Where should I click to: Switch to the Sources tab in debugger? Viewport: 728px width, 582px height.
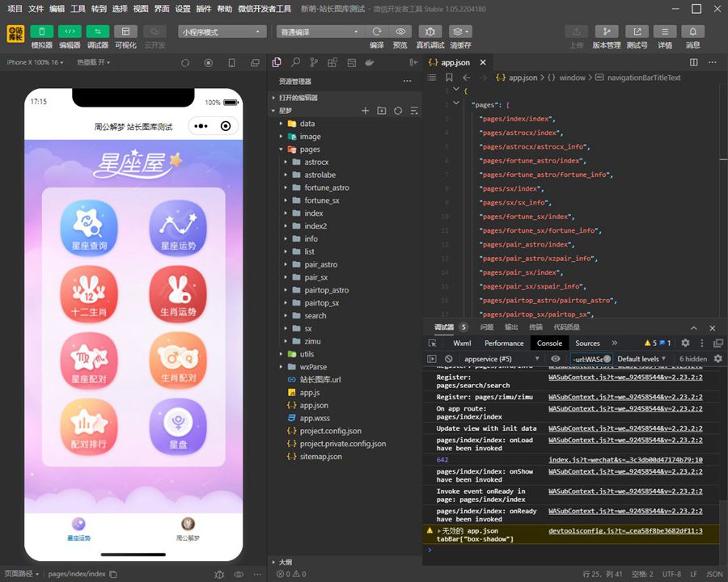[x=587, y=343]
